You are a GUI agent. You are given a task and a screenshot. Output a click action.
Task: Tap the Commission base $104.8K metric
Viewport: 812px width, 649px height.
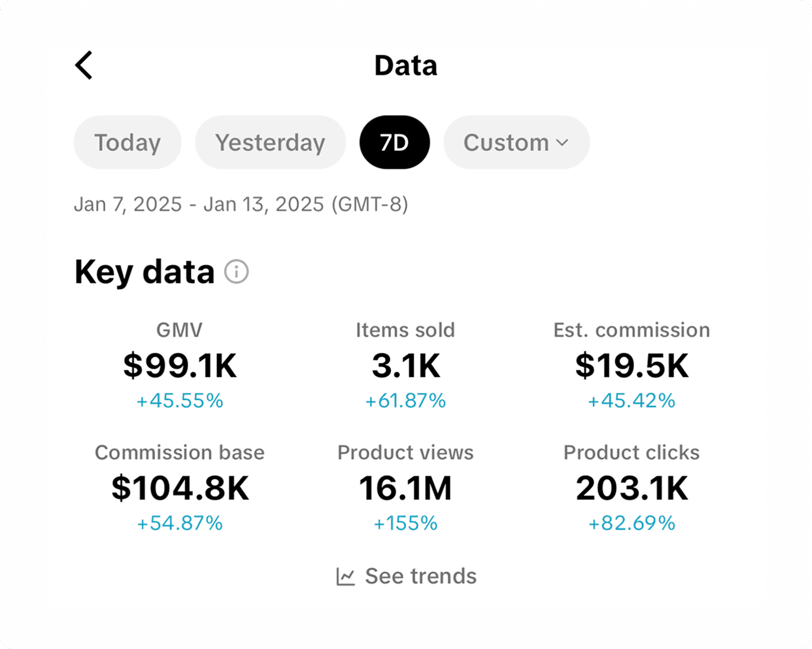click(180, 488)
